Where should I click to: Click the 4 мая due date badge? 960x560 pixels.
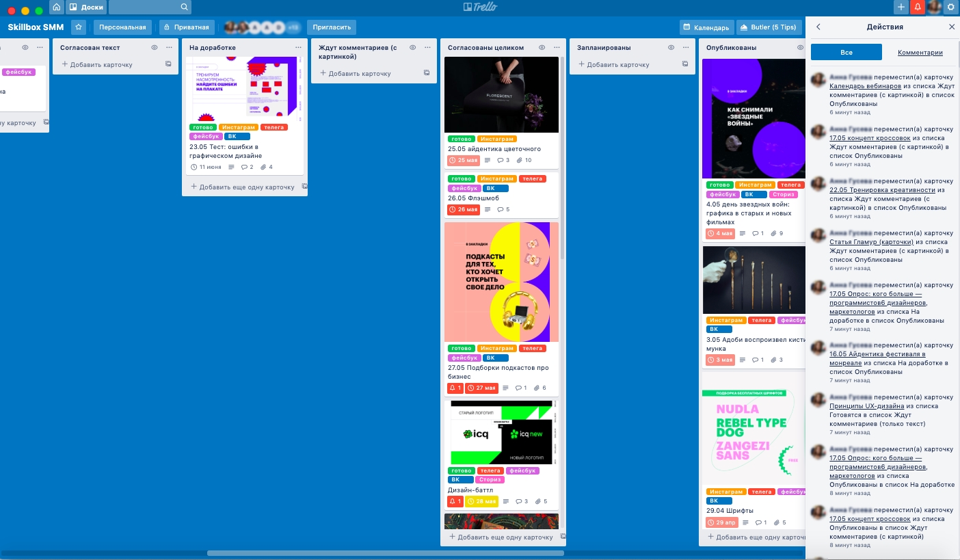pyautogui.click(x=720, y=233)
